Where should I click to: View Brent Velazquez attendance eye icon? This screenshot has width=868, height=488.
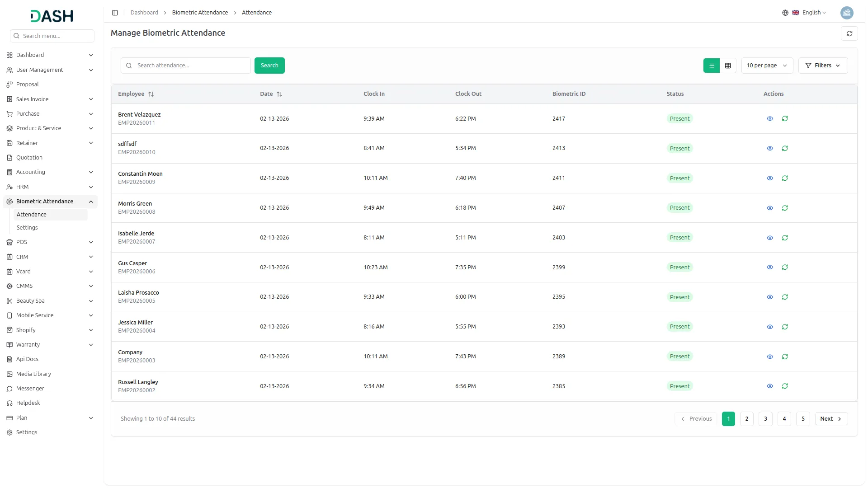(769, 119)
